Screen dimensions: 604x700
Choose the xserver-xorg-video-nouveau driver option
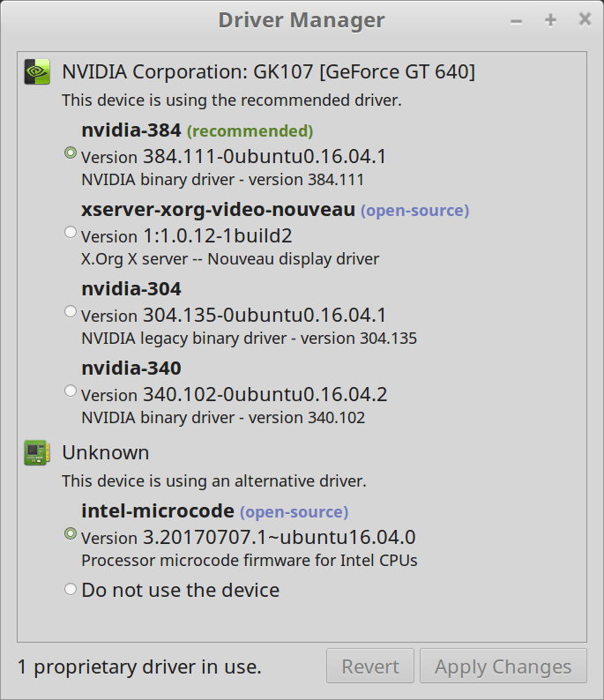[x=71, y=233]
